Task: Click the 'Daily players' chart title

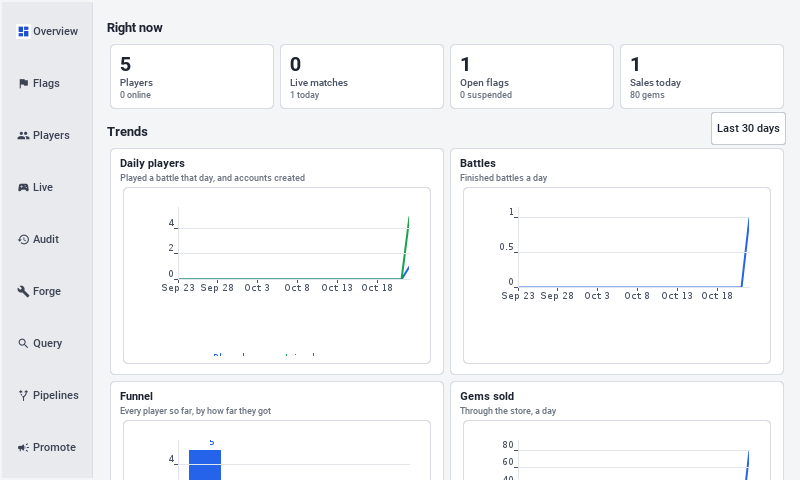Action: [153, 163]
